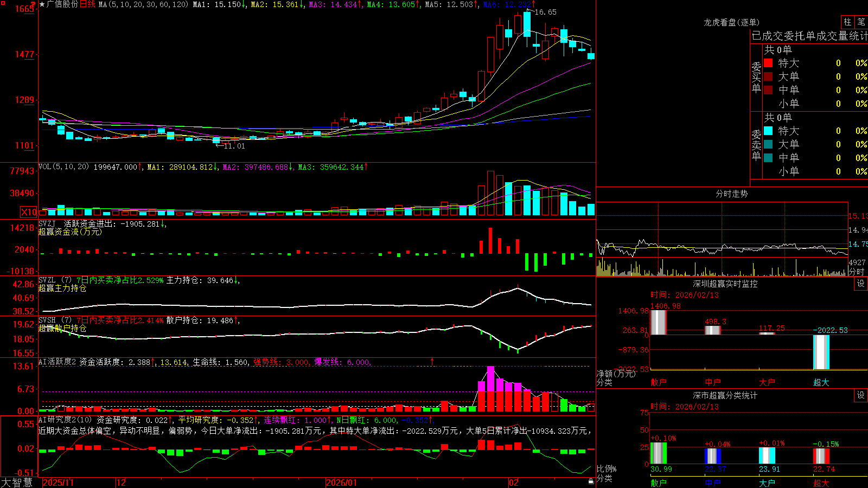Click the red question mark help icon
The height and width of the screenshot is (488, 868).
[33, 4]
